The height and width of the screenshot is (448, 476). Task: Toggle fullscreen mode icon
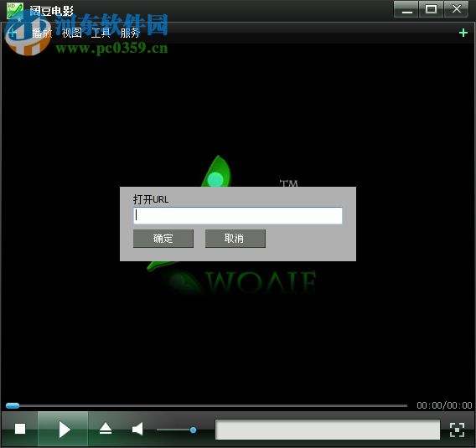[x=457, y=430]
